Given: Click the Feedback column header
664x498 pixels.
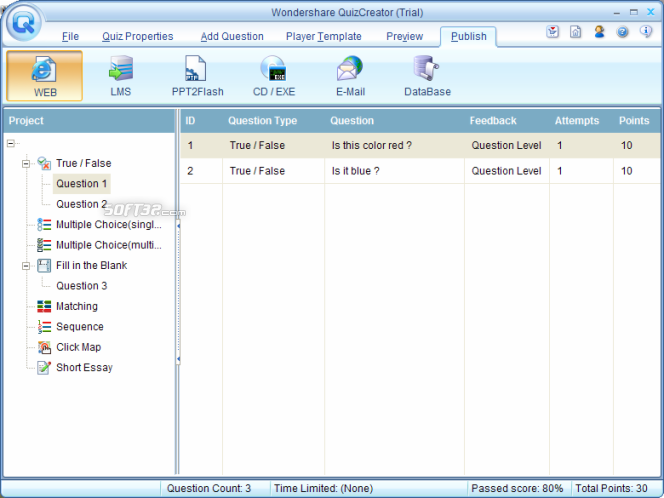Looking at the screenshot, I should 493,121.
